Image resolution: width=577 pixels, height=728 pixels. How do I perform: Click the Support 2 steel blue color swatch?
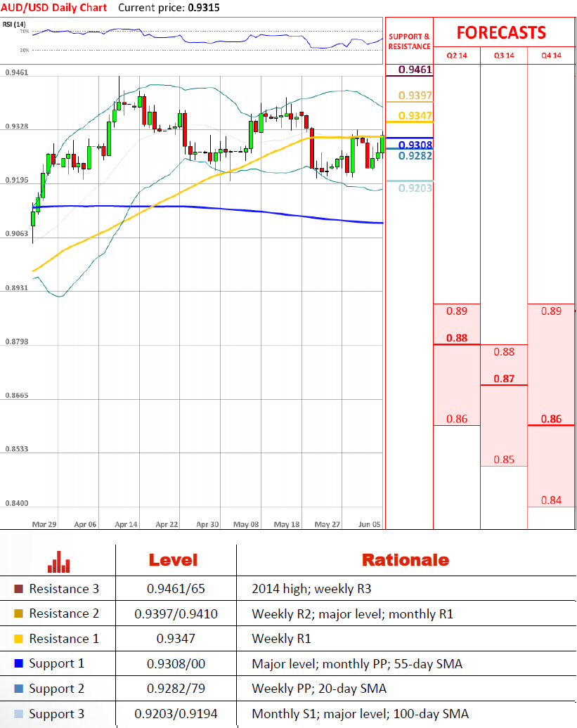click(18, 688)
